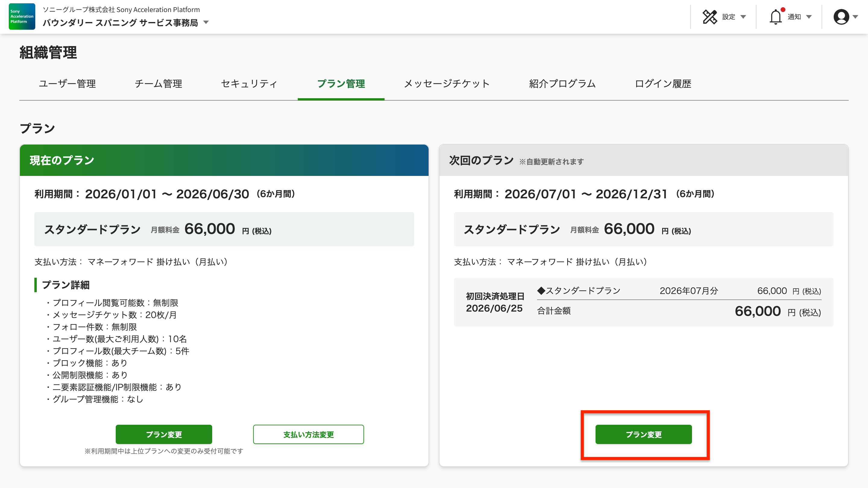The height and width of the screenshot is (488, 868).
Task: Open the 設定 dropdown arrow
Action: click(743, 17)
